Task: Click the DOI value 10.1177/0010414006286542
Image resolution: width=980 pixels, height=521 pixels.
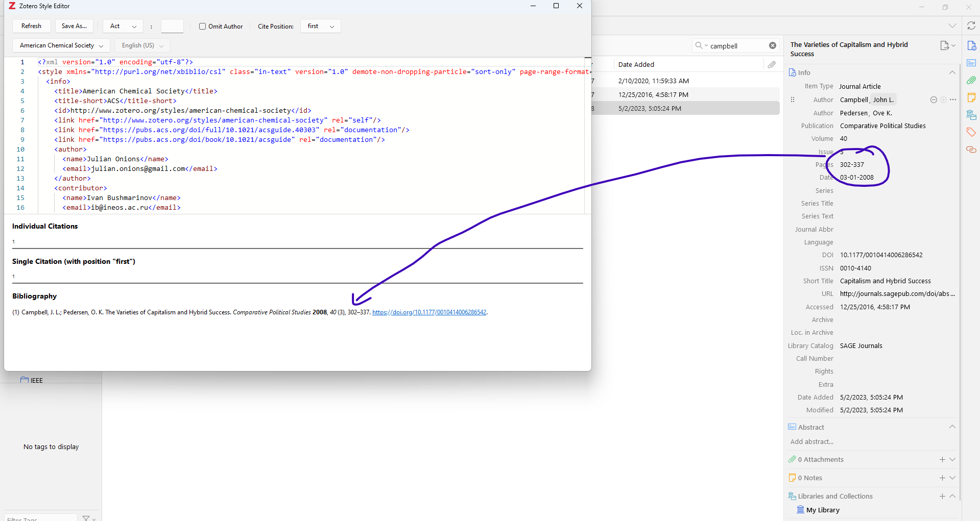Action: click(881, 255)
